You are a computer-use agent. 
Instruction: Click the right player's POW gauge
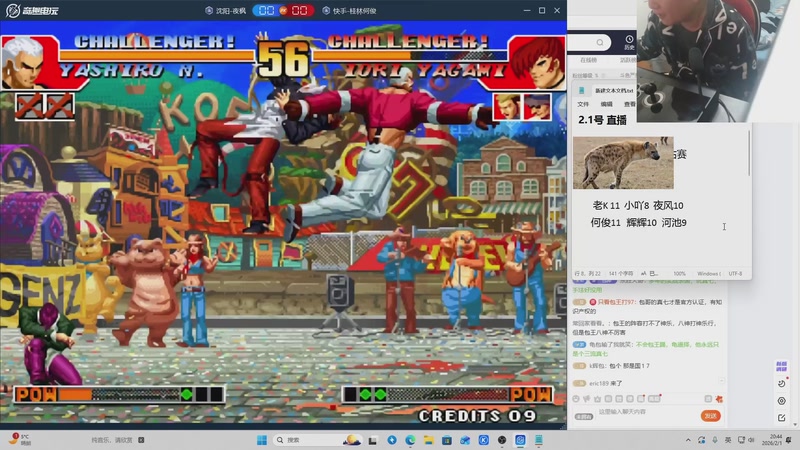[x=448, y=394]
